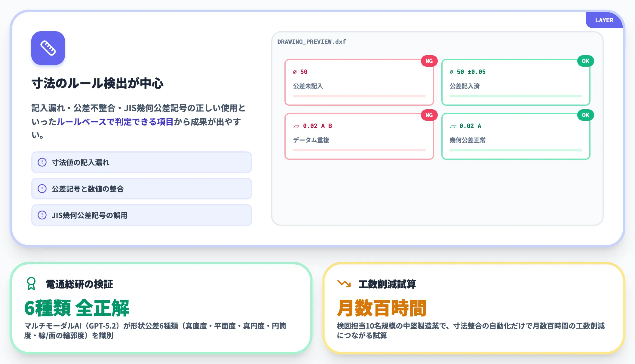Select the JIS幾何公差記号の誤用 list item
This screenshot has width=635, height=364.
pos(141,215)
